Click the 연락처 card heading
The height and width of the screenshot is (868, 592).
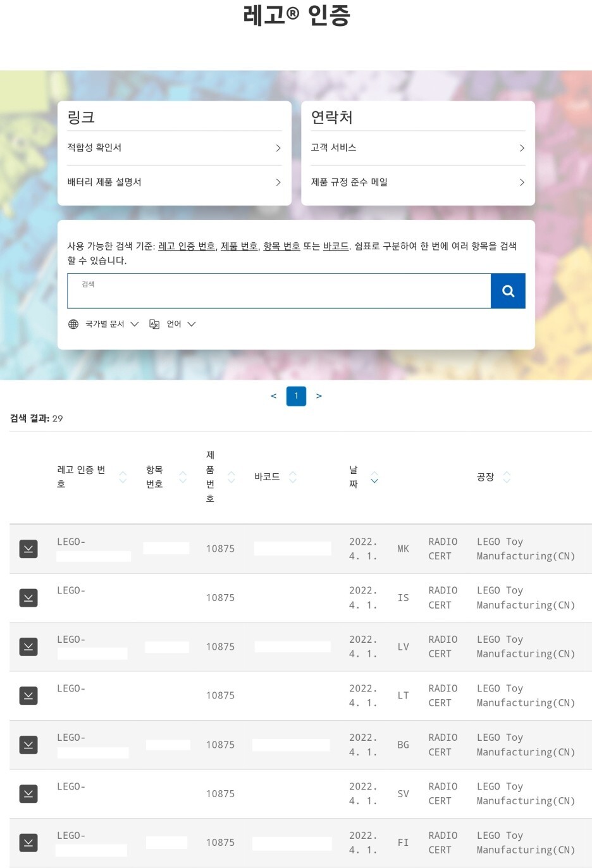point(331,117)
